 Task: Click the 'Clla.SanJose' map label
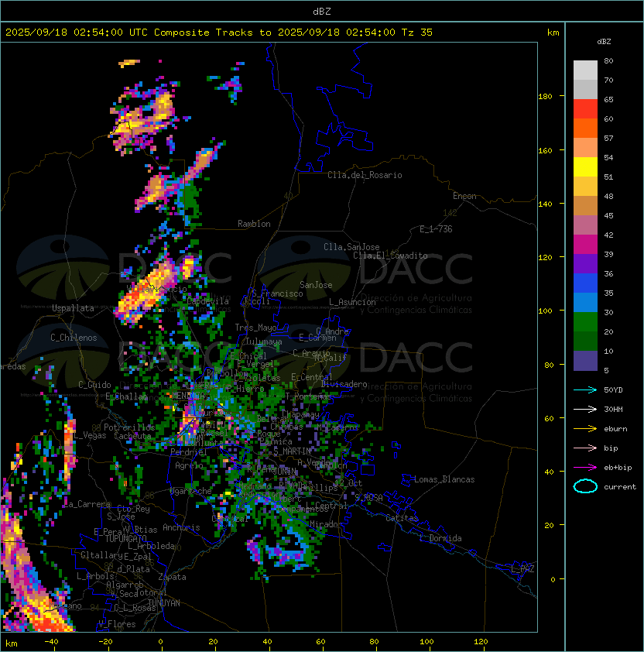[x=351, y=247]
